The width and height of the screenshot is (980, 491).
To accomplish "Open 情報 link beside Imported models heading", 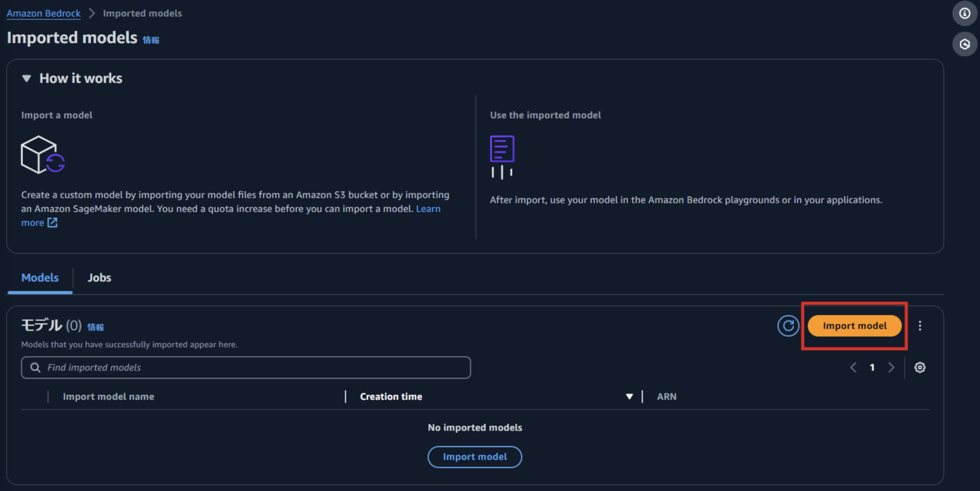I will 151,40.
